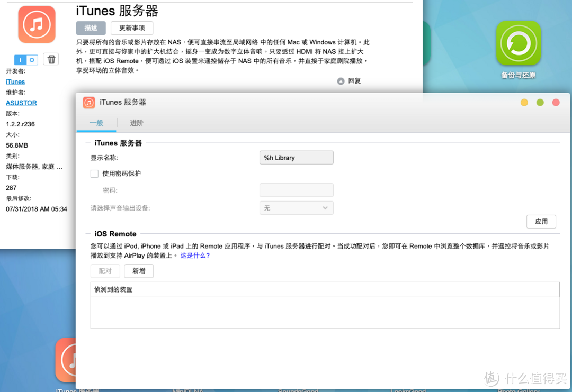Open the Backup and Restore desktop icon
Viewport: 572px width, 392px height.
tap(518, 43)
